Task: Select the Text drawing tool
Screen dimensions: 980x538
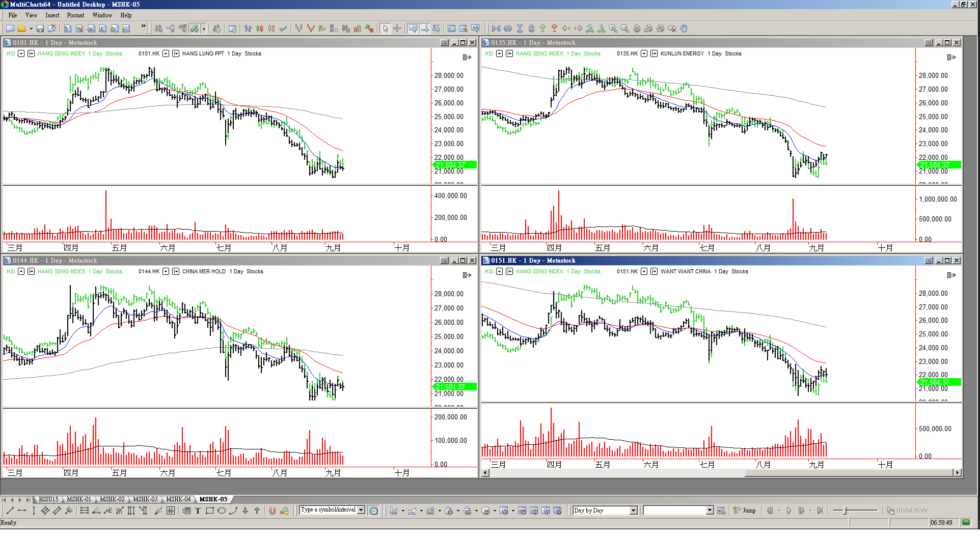Action: (x=198, y=511)
